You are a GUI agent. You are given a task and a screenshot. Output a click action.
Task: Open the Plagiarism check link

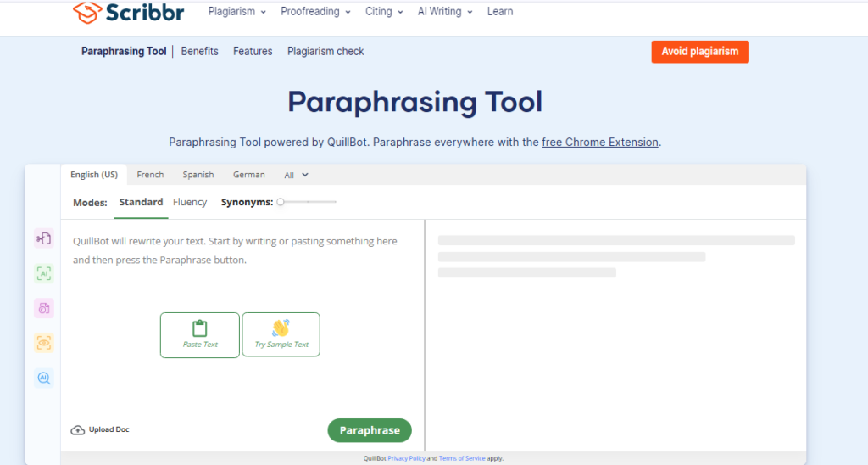click(x=325, y=52)
